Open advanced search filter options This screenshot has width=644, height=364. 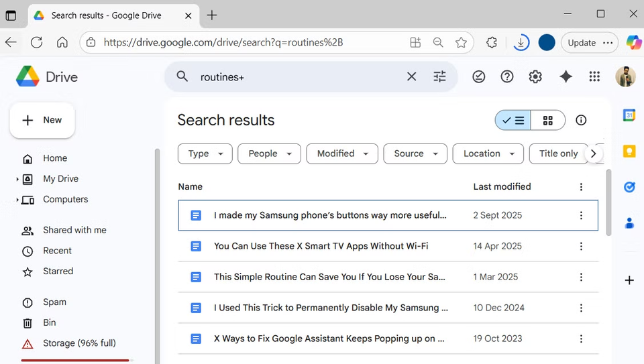439,77
